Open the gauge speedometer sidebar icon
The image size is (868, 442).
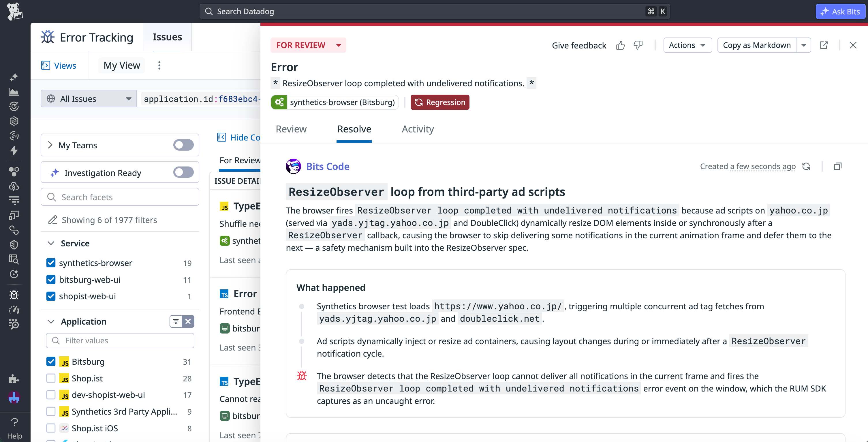click(x=14, y=310)
